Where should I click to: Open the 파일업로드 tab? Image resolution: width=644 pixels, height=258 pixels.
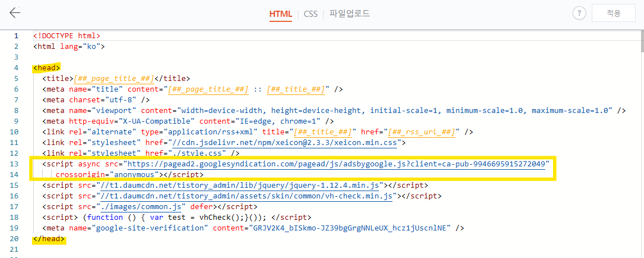(350, 13)
